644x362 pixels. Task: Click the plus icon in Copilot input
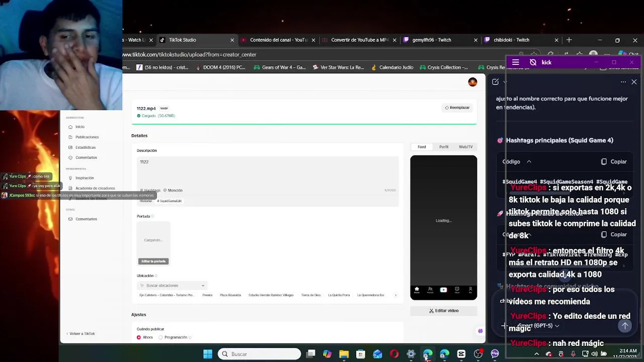pos(504,325)
